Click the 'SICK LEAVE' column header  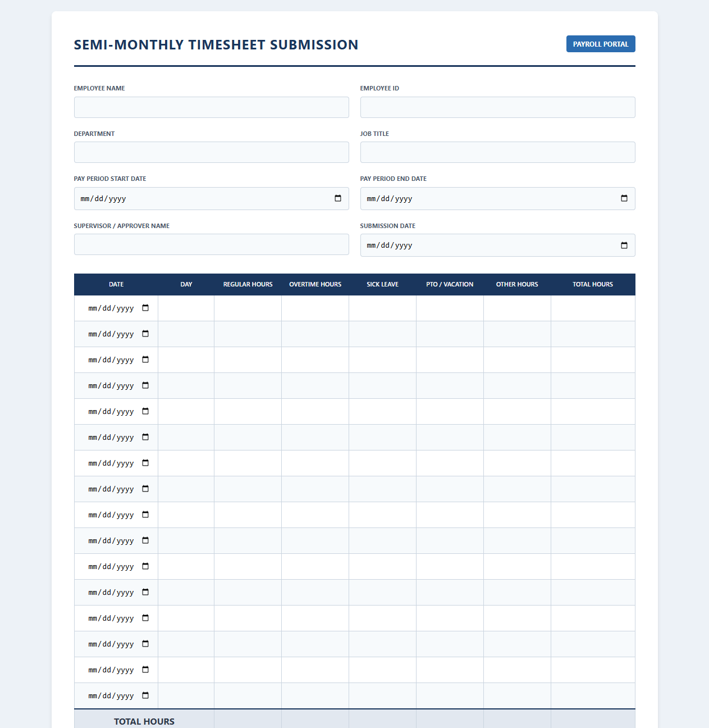[x=383, y=284]
